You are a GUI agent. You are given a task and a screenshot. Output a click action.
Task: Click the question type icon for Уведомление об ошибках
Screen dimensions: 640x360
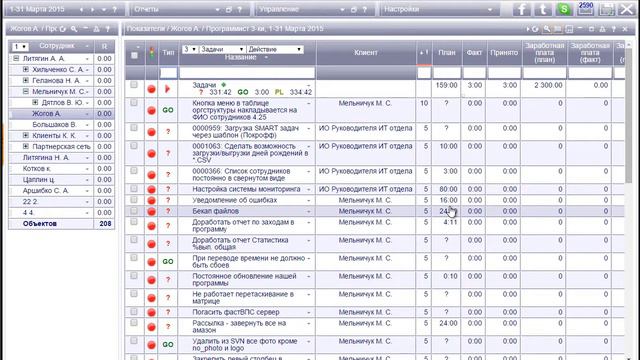[168, 200]
